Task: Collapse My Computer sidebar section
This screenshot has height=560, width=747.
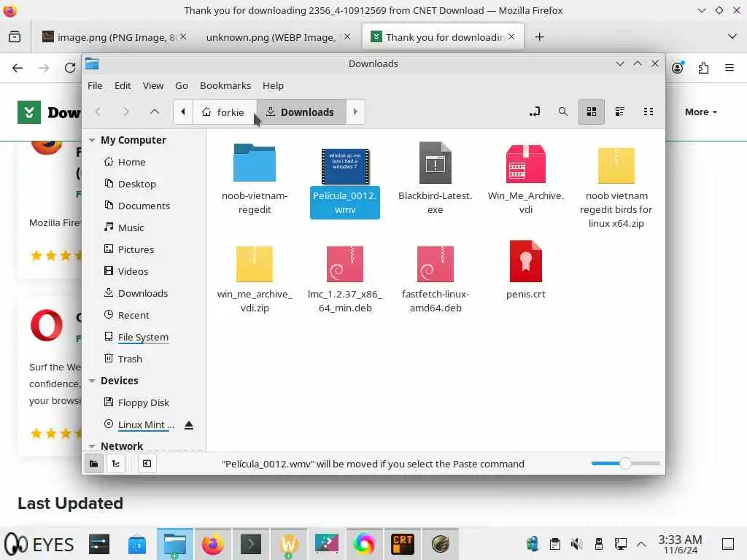Action: (x=92, y=140)
